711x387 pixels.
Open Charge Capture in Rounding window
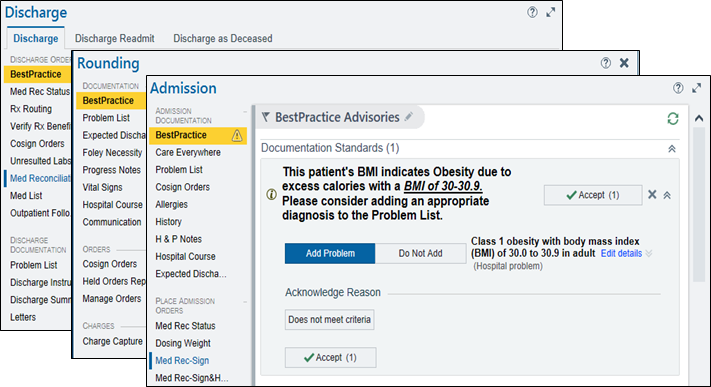112,341
